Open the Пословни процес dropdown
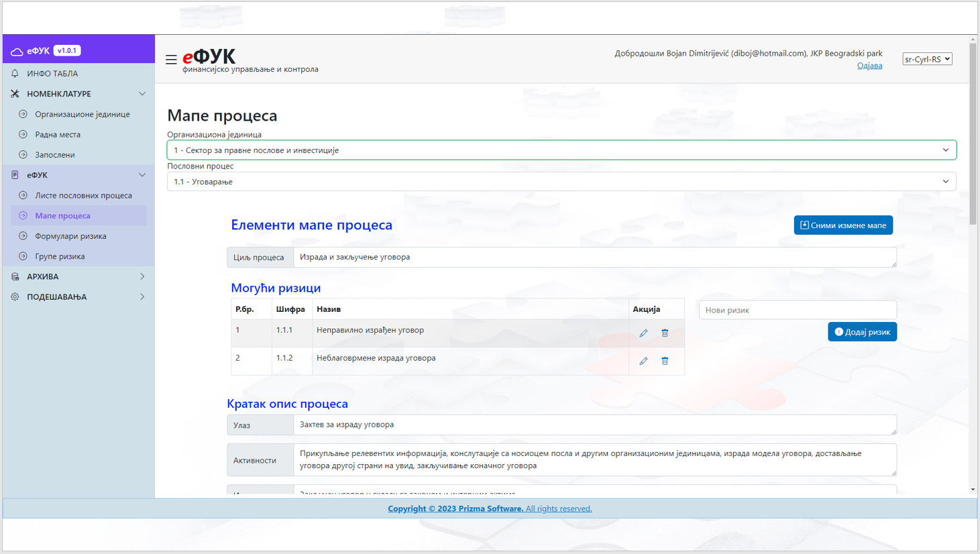980x554 pixels. click(x=561, y=182)
